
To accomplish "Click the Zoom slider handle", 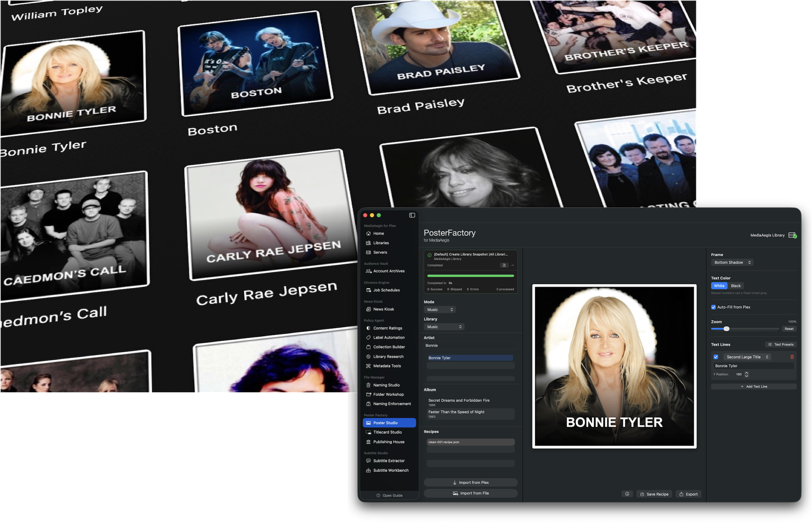I will click(x=726, y=329).
